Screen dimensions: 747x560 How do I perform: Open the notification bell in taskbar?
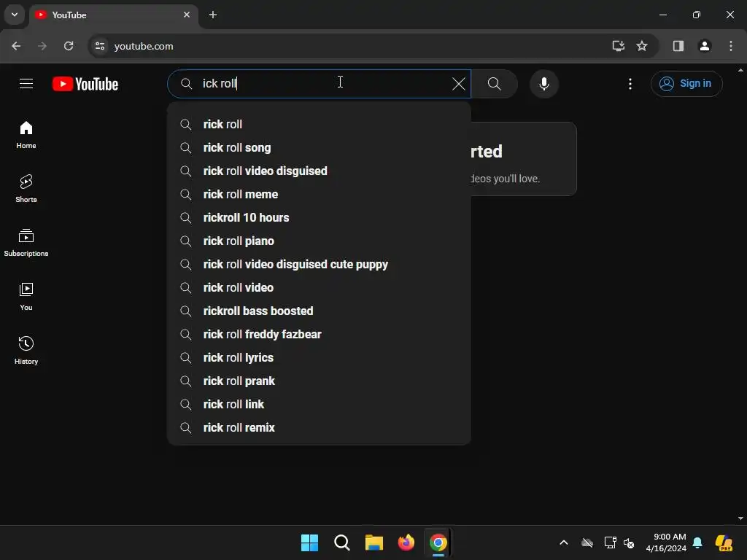[x=697, y=542]
